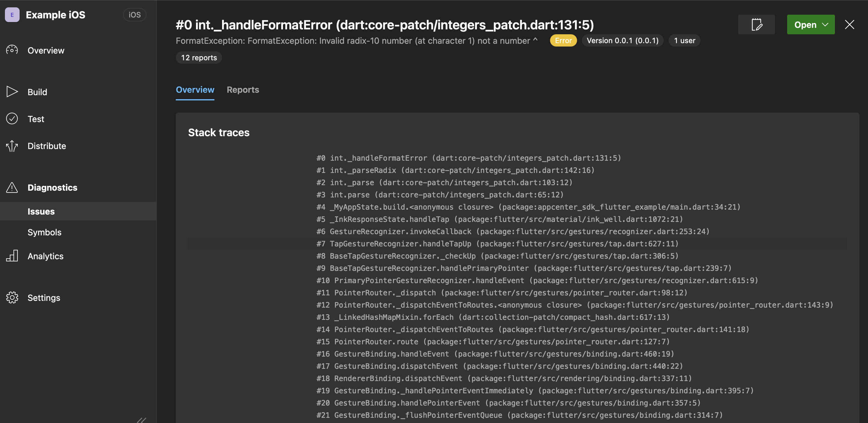Click the Analytics bar chart icon
The image size is (868, 423).
[x=12, y=256]
